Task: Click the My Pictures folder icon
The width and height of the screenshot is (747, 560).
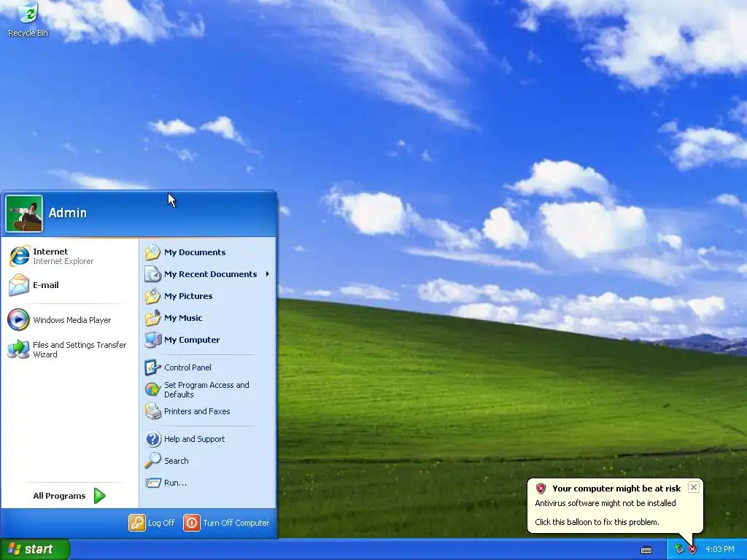Action: tap(153, 296)
